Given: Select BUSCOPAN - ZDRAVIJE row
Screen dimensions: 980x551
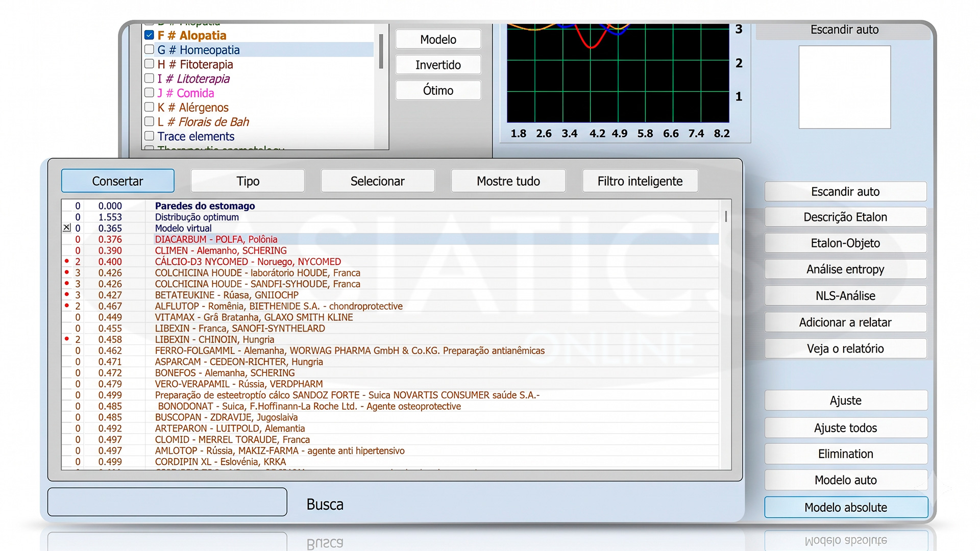Looking at the screenshot, I should 390,417.
